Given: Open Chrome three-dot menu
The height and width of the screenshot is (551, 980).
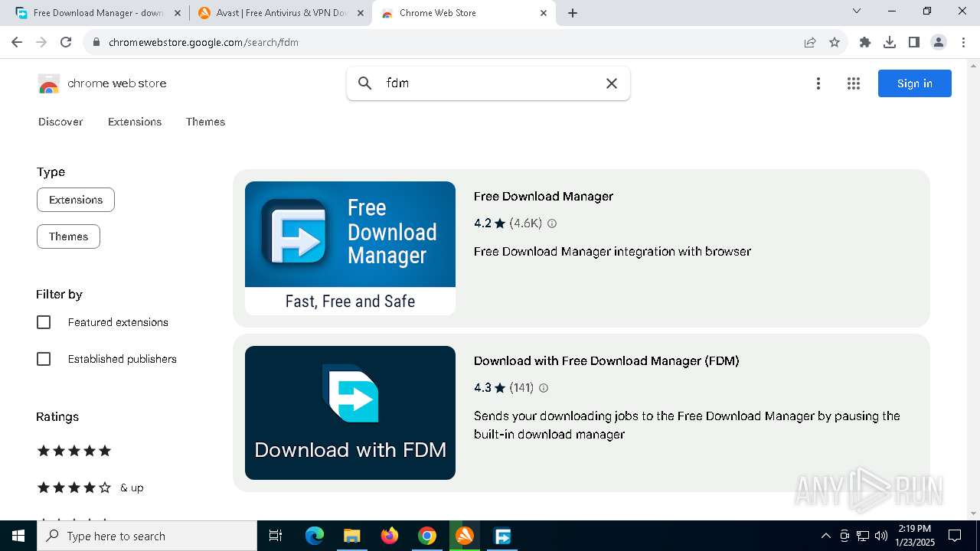Looking at the screenshot, I should [x=962, y=42].
